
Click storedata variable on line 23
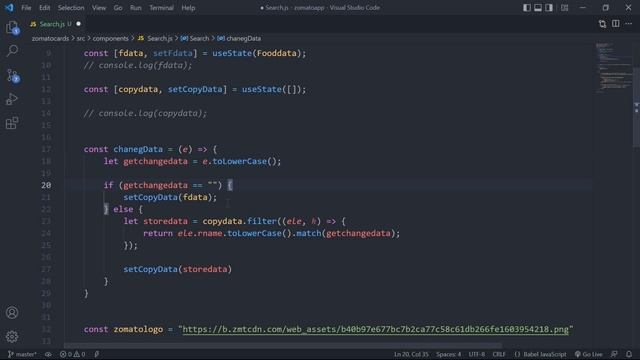pyautogui.click(x=165, y=221)
